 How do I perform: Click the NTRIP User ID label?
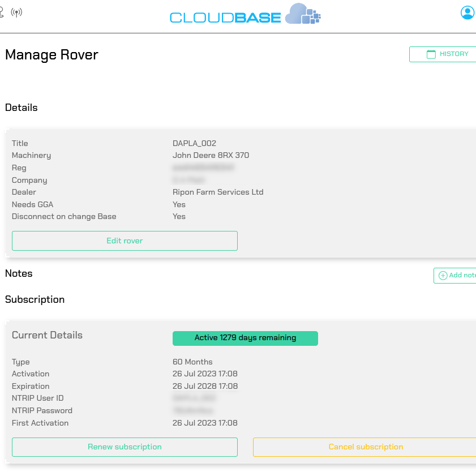tap(38, 398)
